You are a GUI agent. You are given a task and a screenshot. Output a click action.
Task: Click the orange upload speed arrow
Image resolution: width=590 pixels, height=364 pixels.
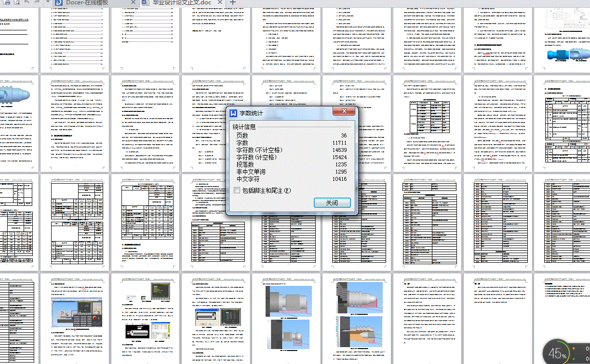(x=574, y=349)
